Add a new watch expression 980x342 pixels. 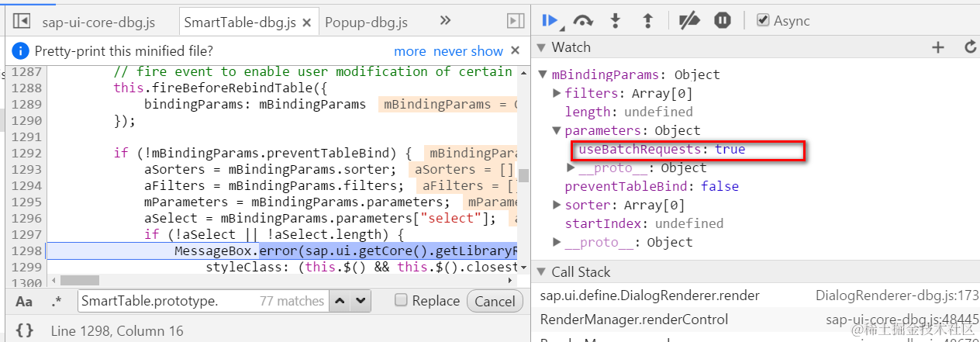pos(938,47)
